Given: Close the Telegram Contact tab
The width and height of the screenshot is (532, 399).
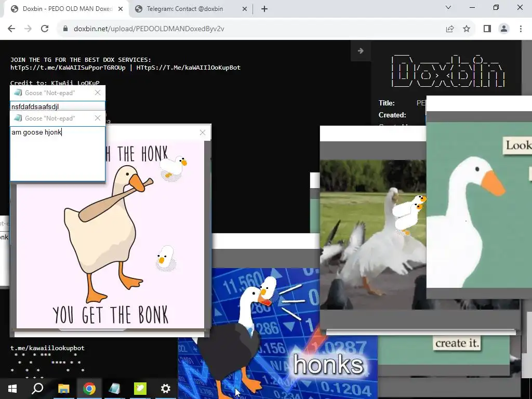Looking at the screenshot, I should coord(245,9).
